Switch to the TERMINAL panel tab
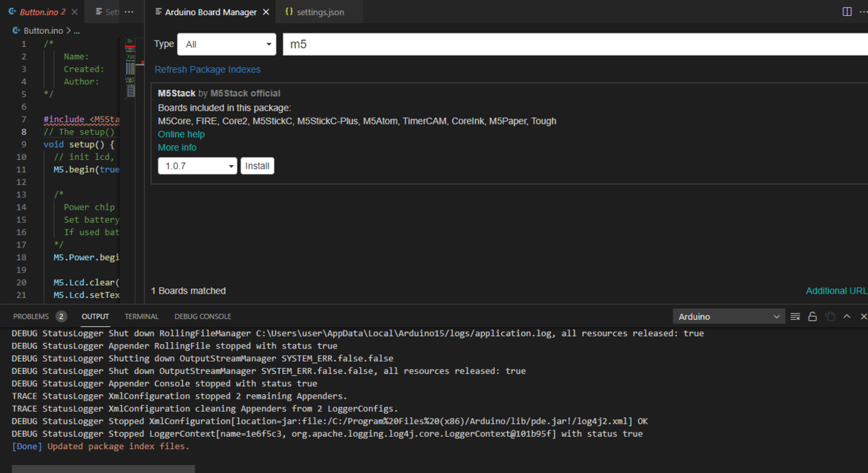 point(142,317)
